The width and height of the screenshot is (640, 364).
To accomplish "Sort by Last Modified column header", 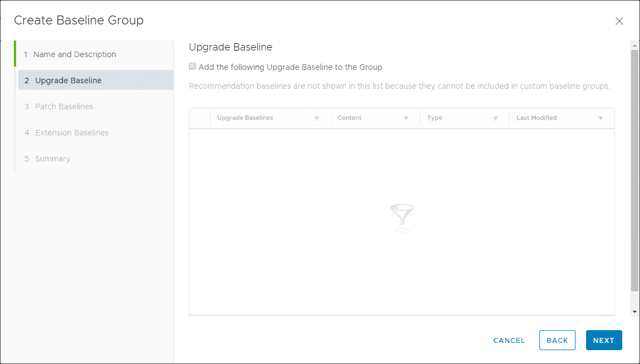I will (x=537, y=118).
